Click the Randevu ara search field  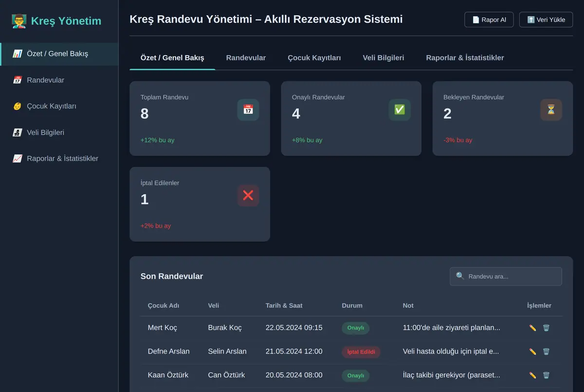tap(506, 276)
